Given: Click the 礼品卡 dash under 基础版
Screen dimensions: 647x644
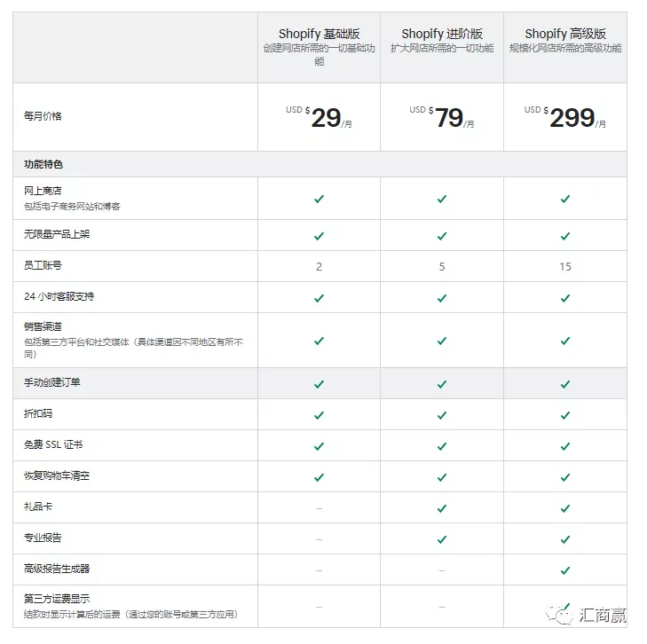Looking at the screenshot, I should tap(319, 508).
